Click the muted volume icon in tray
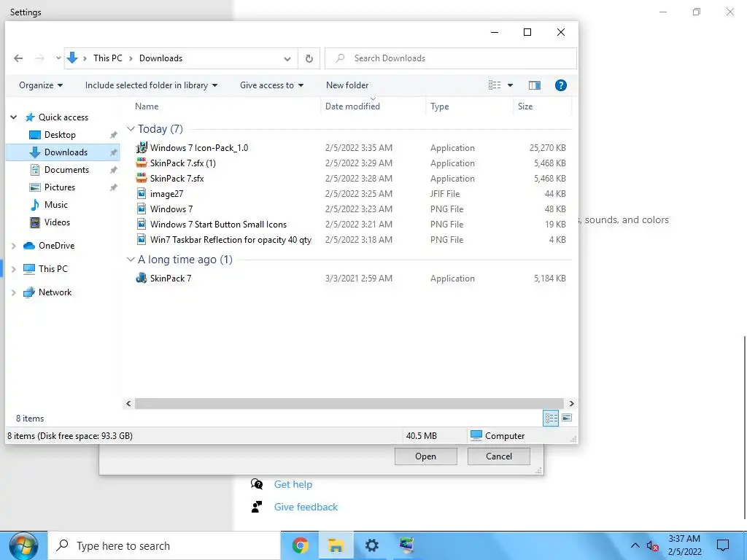The image size is (747, 560). click(653, 546)
